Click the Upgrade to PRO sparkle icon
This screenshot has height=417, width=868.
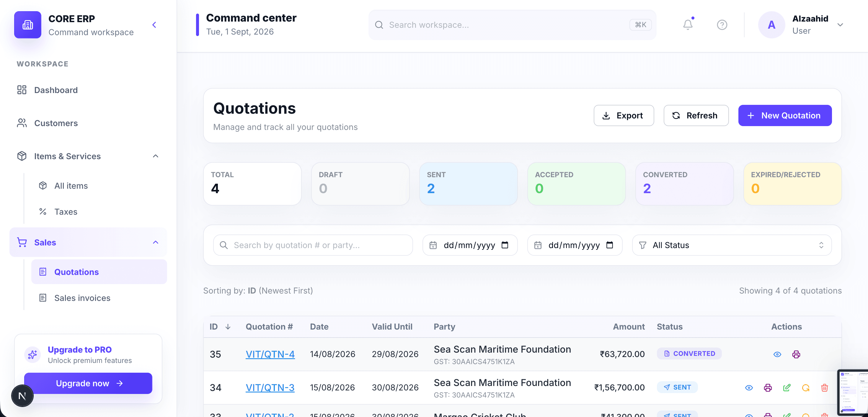click(x=33, y=355)
